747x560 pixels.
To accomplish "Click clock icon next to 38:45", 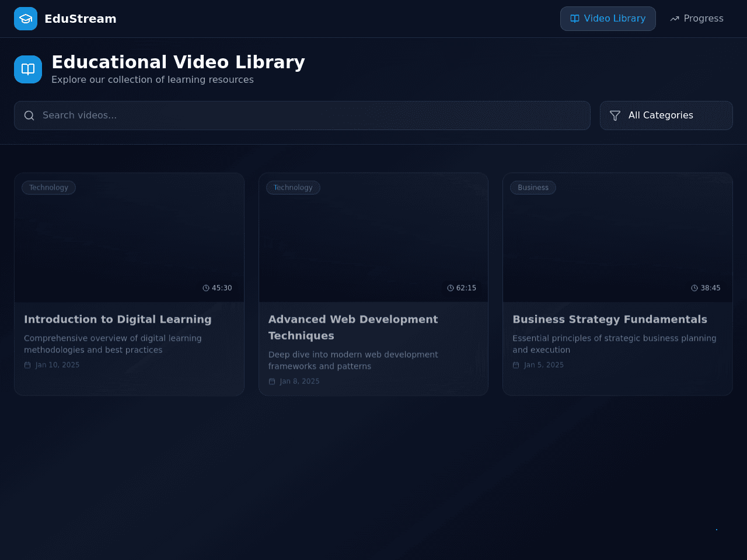I will [x=694, y=288].
